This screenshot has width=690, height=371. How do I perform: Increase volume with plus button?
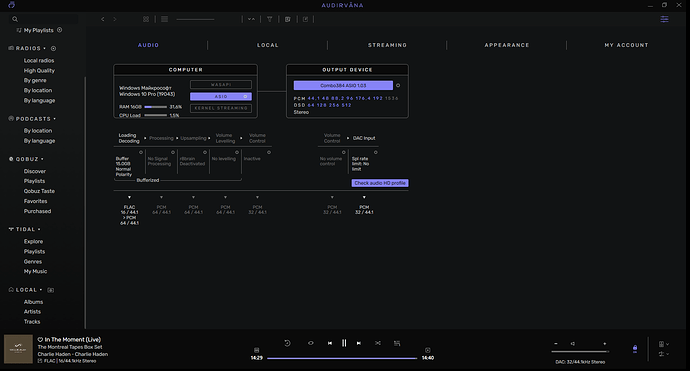605,344
